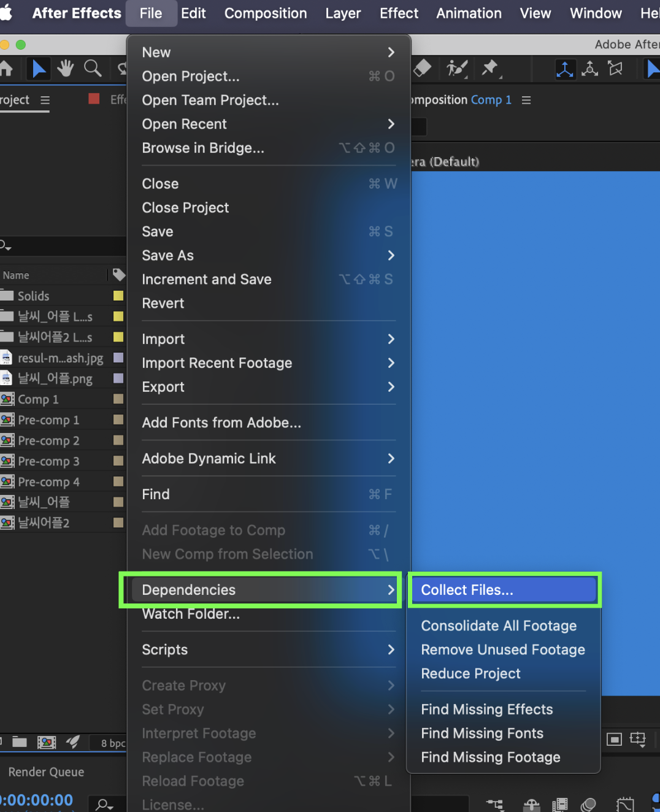Click the Project panel search icon
The height and width of the screenshot is (812, 660).
tap(6, 246)
